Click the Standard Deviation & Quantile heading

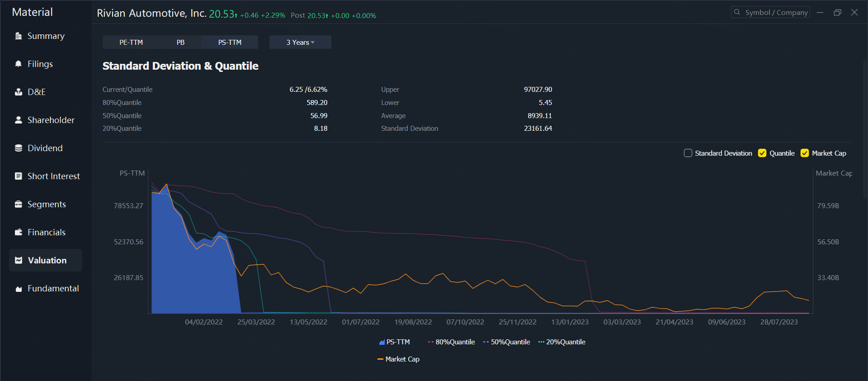point(180,66)
